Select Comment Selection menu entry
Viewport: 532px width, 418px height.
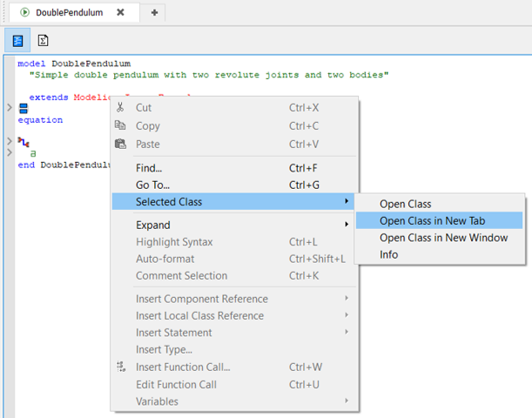[235, 276]
